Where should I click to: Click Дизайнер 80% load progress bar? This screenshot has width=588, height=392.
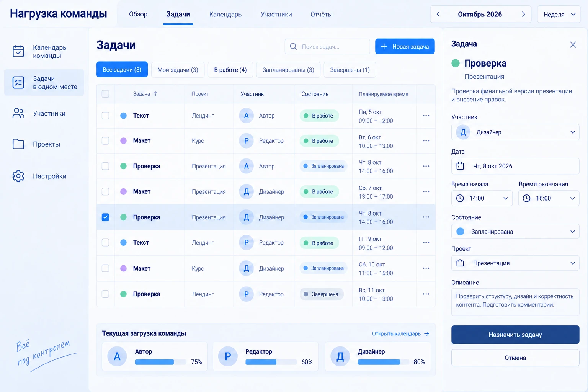[384, 362]
